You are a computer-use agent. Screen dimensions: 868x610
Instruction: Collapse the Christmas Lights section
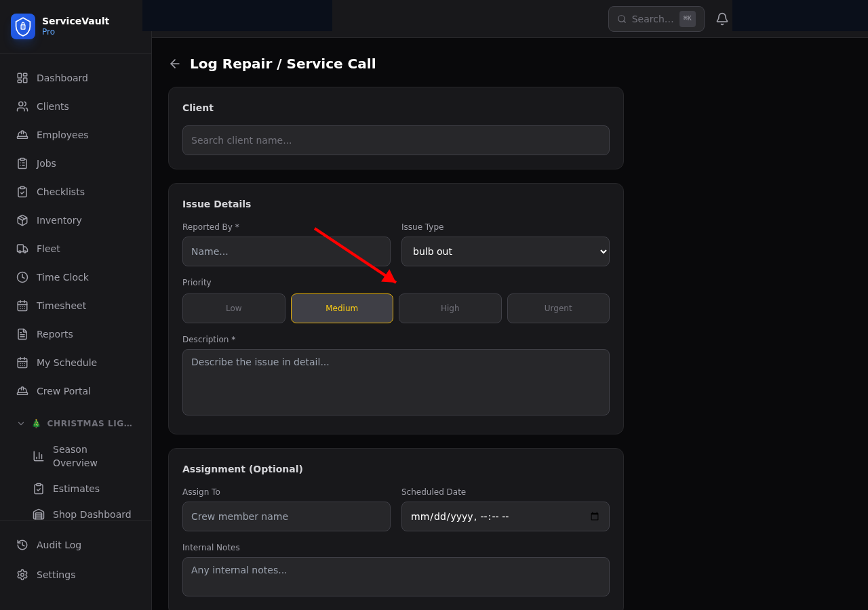click(x=20, y=423)
